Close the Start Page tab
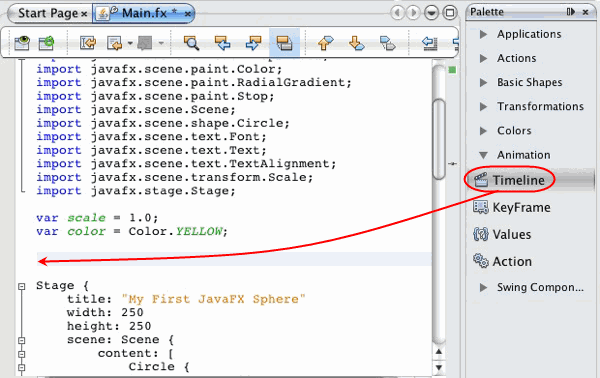The image size is (600, 378). coord(84,14)
